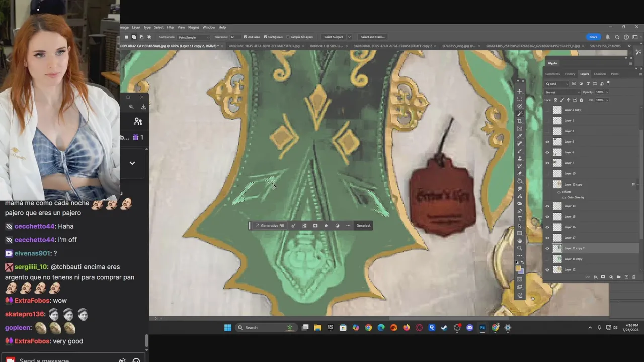The width and height of the screenshot is (644, 362).
Task: Click the Deselect button
Action: point(363,226)
